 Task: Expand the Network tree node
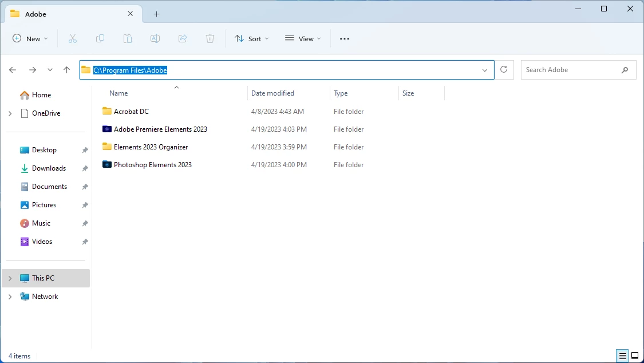coord(10,297)
